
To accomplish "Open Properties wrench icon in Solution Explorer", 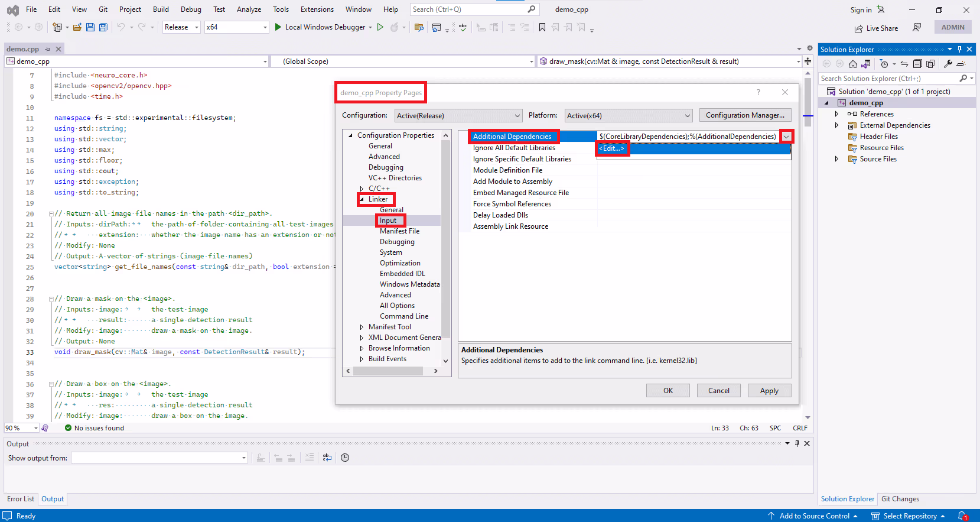I will pyautogui.click(x=948, y=64).
